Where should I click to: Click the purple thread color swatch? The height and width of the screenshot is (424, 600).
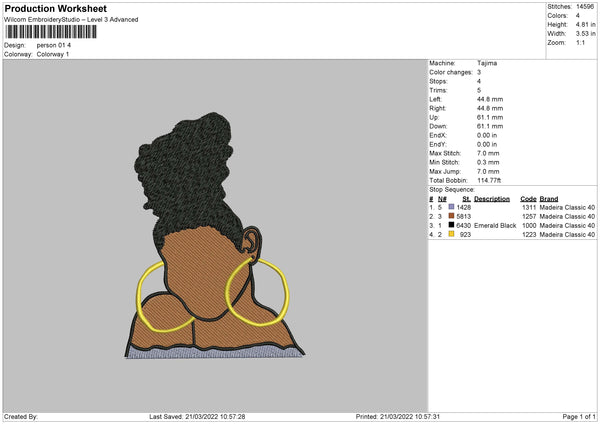click(x=451, y=207)
